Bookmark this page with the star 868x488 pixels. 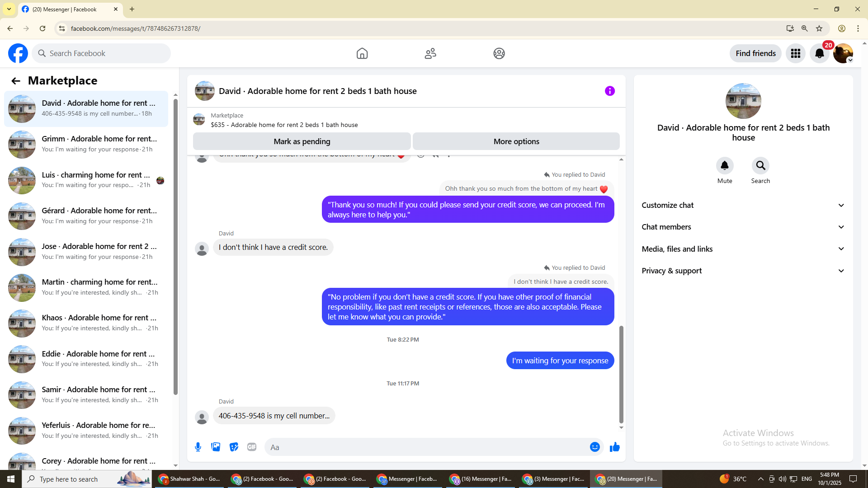(819, 28)
